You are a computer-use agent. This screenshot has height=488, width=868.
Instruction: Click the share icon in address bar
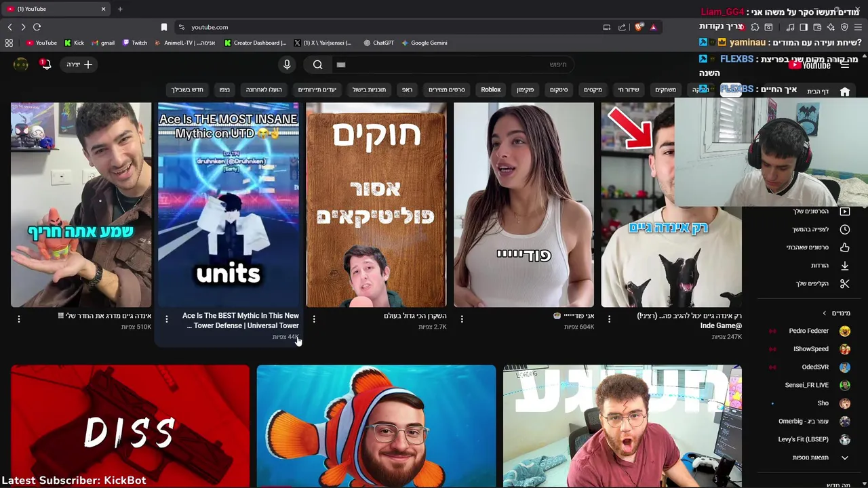(x=622, y=27)
